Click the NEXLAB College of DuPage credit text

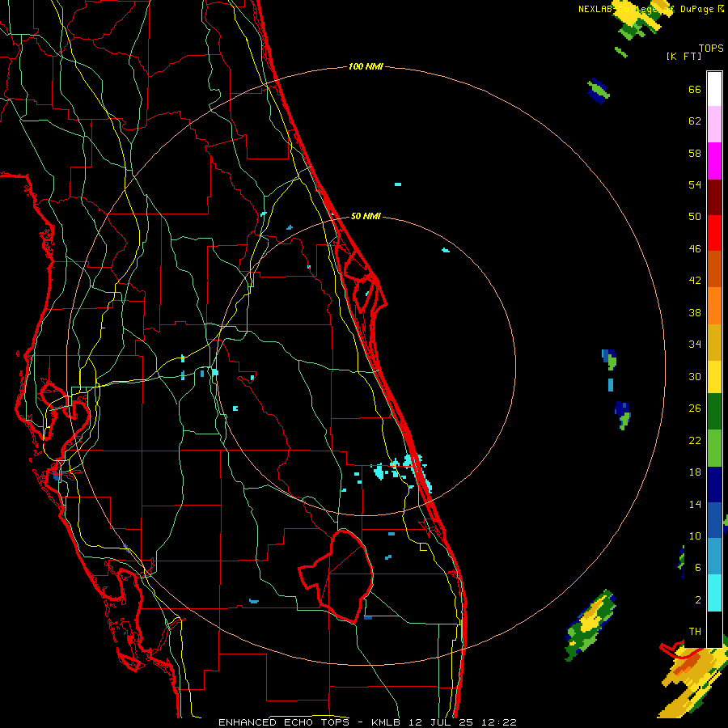click(x=651, y=9)
